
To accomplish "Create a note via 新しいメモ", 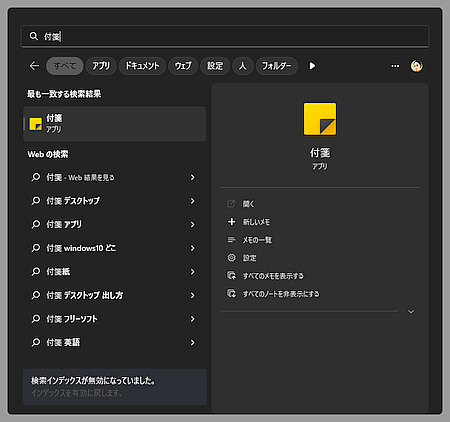I will pyautogui.click(x=256, y=222).
